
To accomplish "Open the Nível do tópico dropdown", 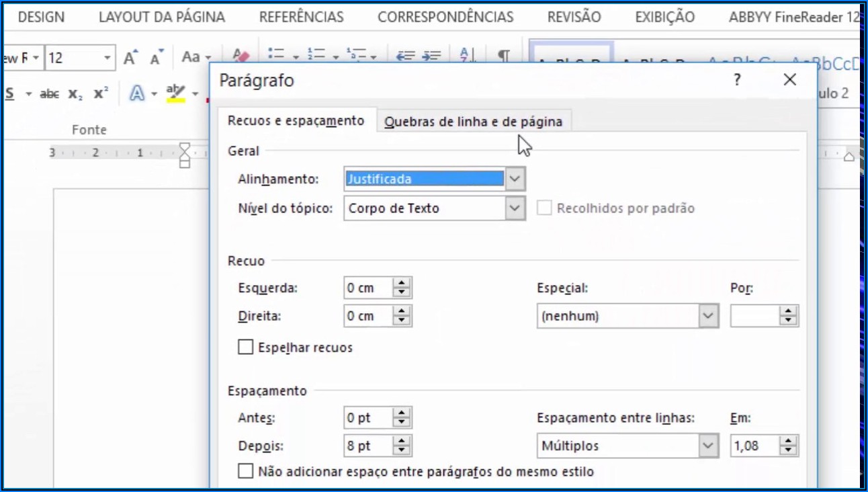I will tap(515, 208).
